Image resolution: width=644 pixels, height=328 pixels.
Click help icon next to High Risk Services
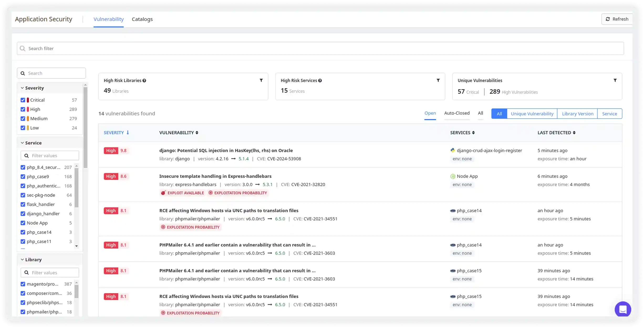click(320, 81)
